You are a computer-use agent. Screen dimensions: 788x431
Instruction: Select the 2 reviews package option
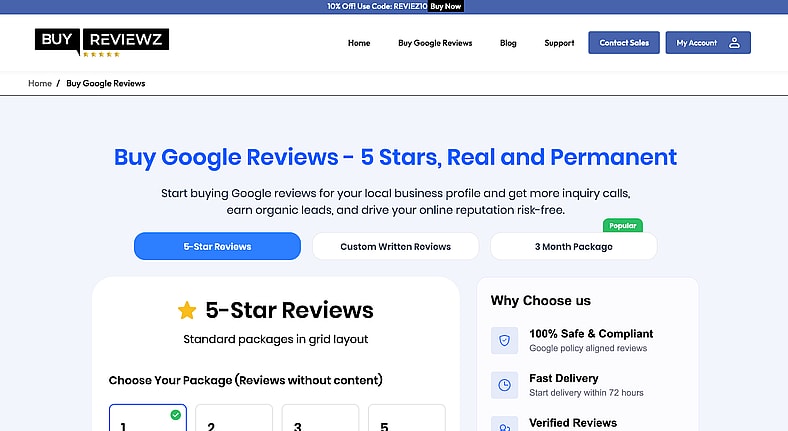point(234,418)
